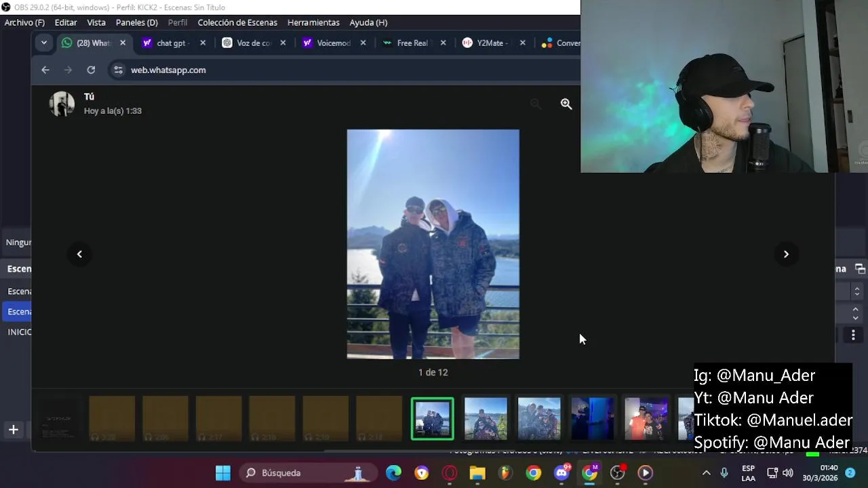The height and width of the screenshot is (488, 868).
Task: Open Paneles (D) menu
Action: click(137, 22)
